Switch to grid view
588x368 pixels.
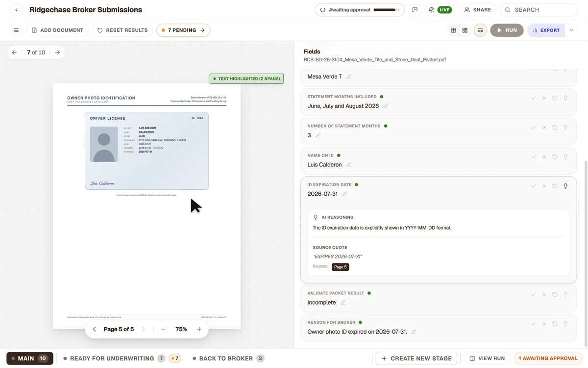pyautogui.click(x=465, y=30)
